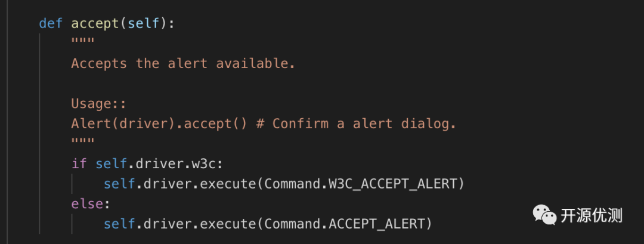Click the 'Usage::' docstring line
644x244 pixels.
(99, 103)
